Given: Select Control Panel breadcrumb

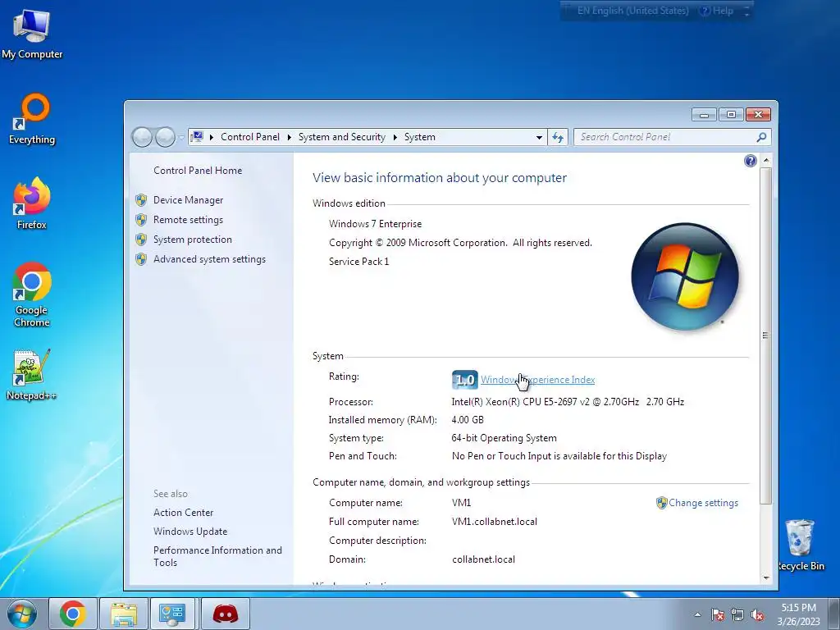Looking at the screenshot, I should pyautogui.click(x=250, y=137).
